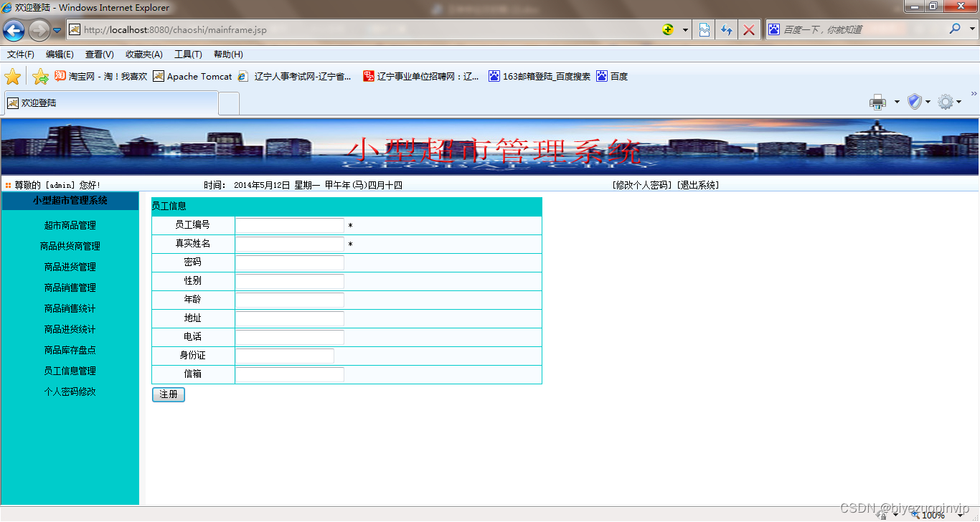Click the 性别 input field
This screenshot has height=522, width=980.
point(290,282)
